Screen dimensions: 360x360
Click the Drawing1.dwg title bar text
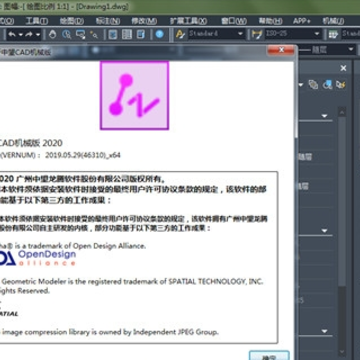tap(102, 7)
